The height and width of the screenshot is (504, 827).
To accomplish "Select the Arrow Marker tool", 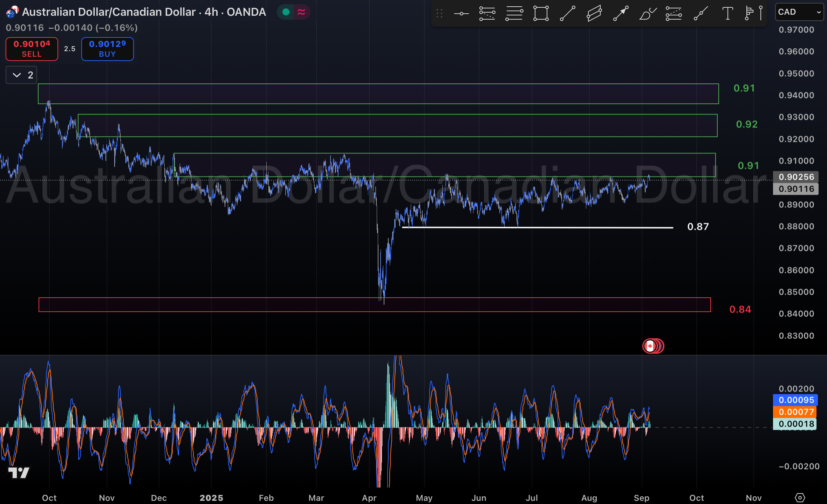I will point(621,13).
